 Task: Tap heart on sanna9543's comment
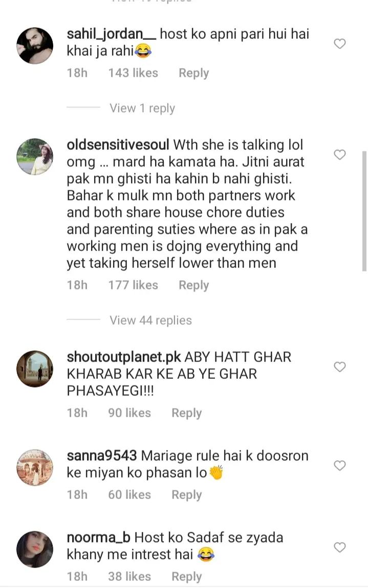(x=340, y=465)
